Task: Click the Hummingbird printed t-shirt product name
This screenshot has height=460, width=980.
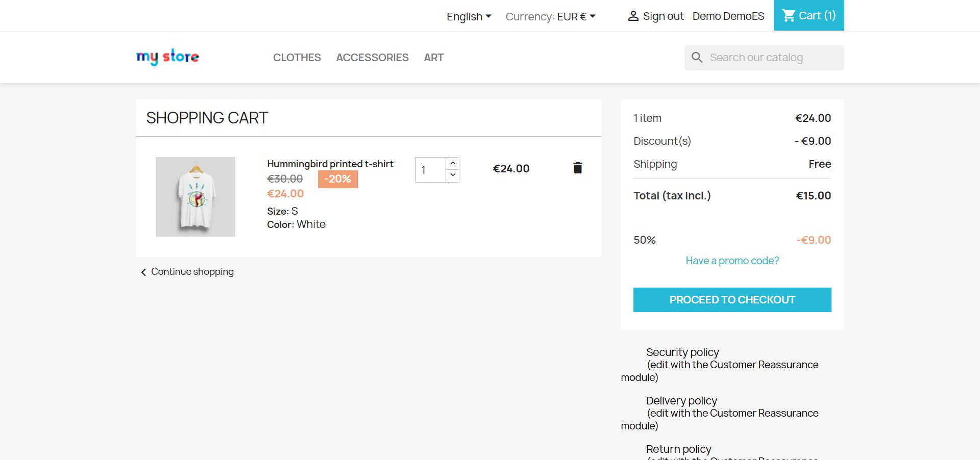Action: click(x=330, y=164)
